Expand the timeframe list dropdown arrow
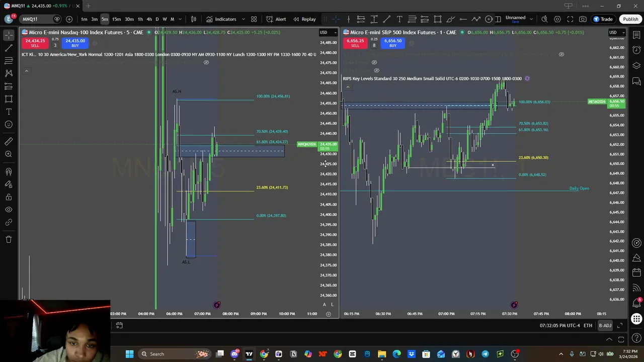Screen dimensions: 644x362 pyautogui.click(x=180, y=19)
